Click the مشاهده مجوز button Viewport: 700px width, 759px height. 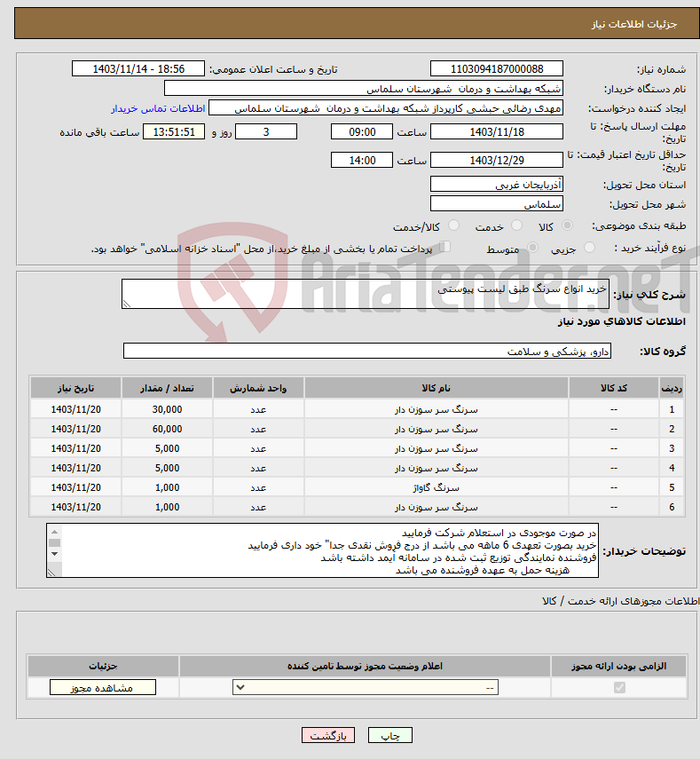point(103,687)
